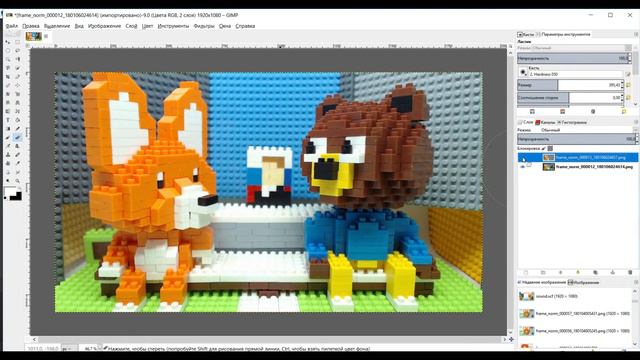Reset tool options to default values

(x=624, y=111)
